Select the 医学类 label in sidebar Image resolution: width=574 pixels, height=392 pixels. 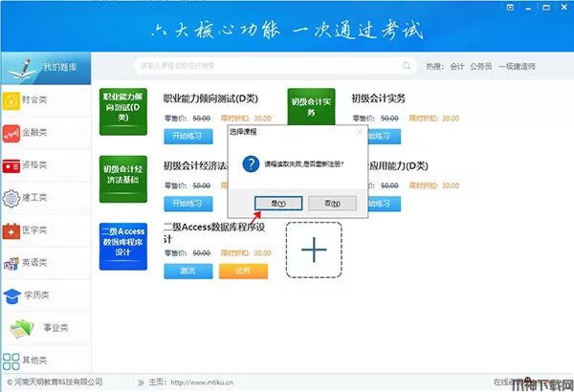(x=34, y=230)
